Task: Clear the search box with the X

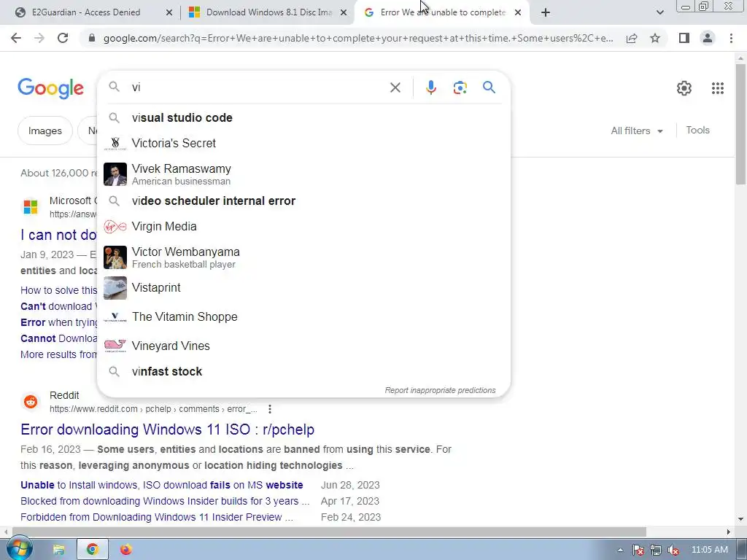Action: pos(395,87)
